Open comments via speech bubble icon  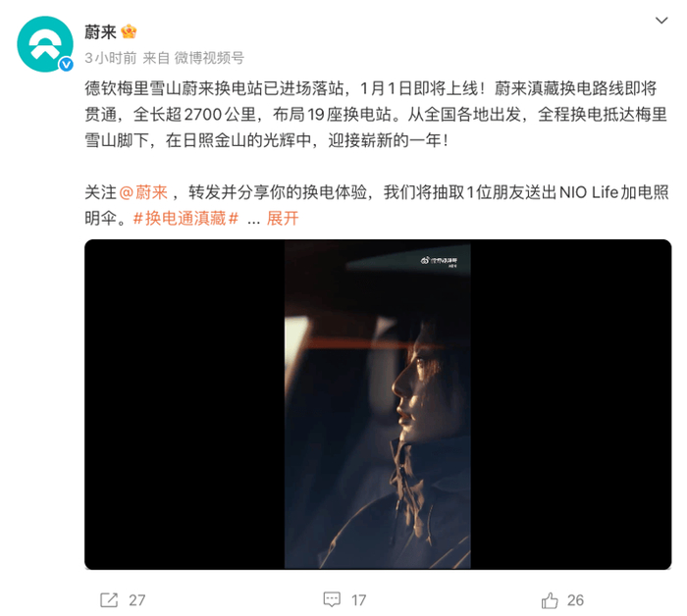(332, 599)
